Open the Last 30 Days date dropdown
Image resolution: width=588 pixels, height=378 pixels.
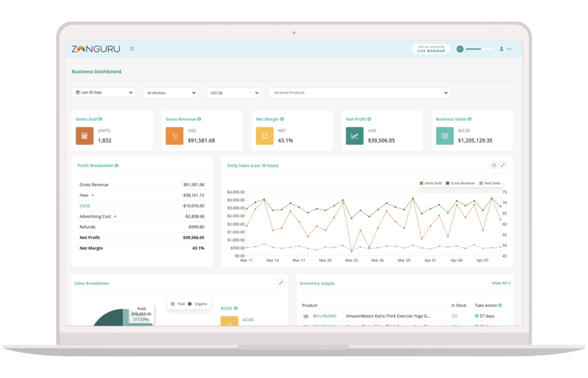pyautogui.click(x=103, y=92)
